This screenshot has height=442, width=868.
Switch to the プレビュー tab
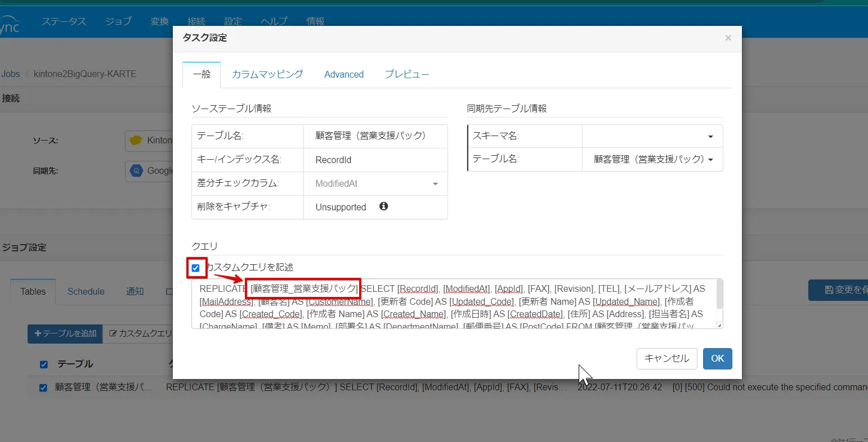pos(406,74)
